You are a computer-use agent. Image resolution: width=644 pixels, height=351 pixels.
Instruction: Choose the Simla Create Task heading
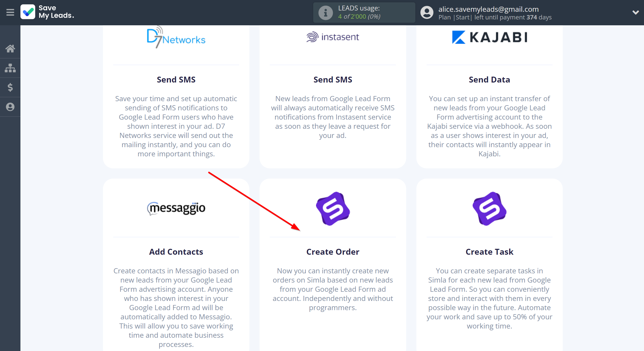489,252
